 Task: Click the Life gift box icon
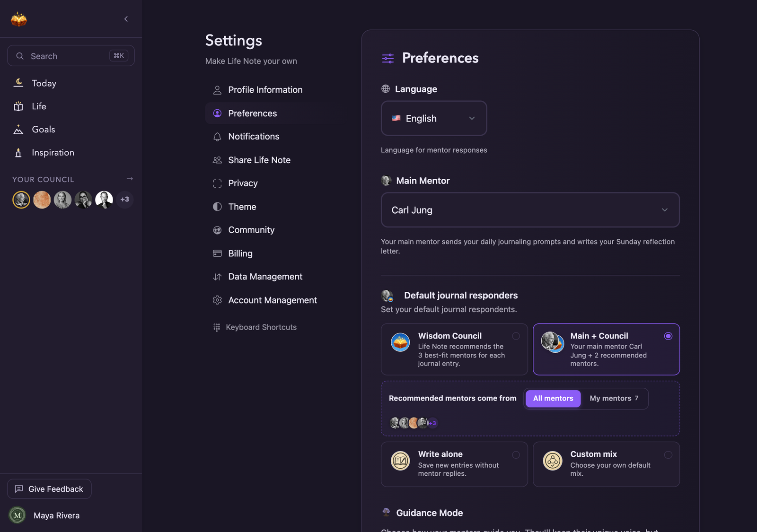(18, 106)
